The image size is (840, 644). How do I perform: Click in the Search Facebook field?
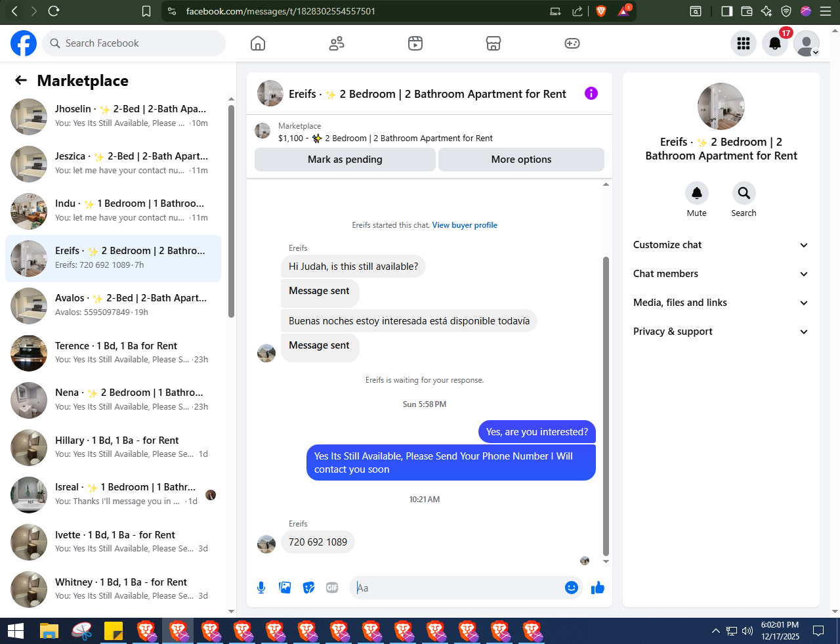coord(135,43)
